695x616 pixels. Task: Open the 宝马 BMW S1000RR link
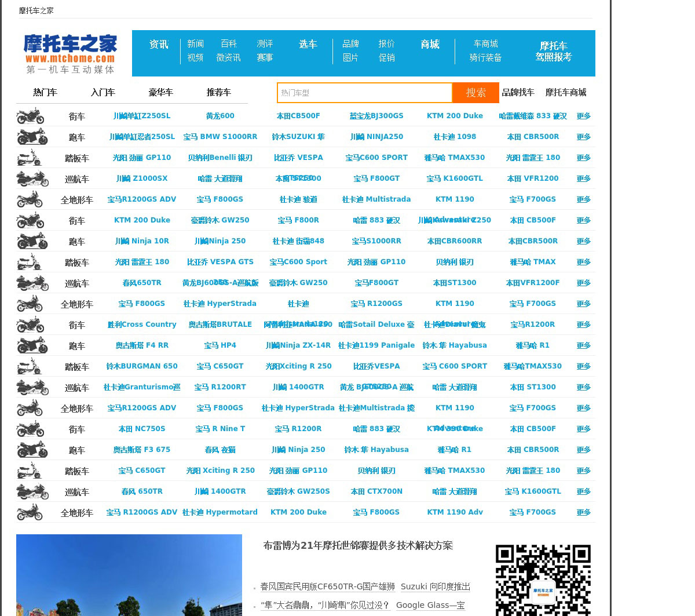click(220, 137)
